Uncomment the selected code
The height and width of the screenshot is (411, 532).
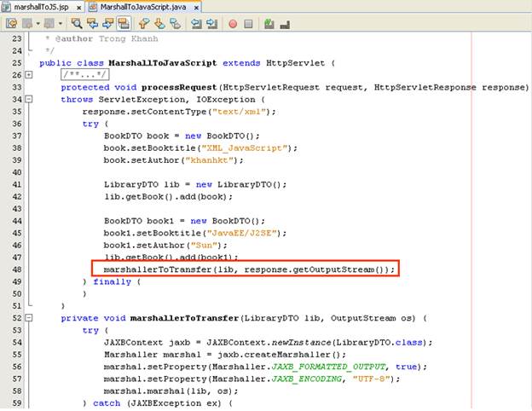pyautogui.click(x=285, y=24)
